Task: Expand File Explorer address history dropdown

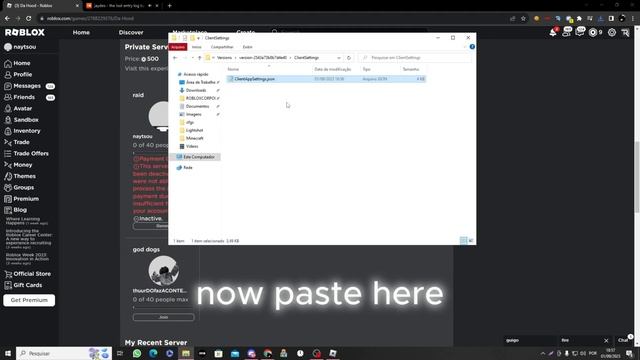Action: click(339, 58)
